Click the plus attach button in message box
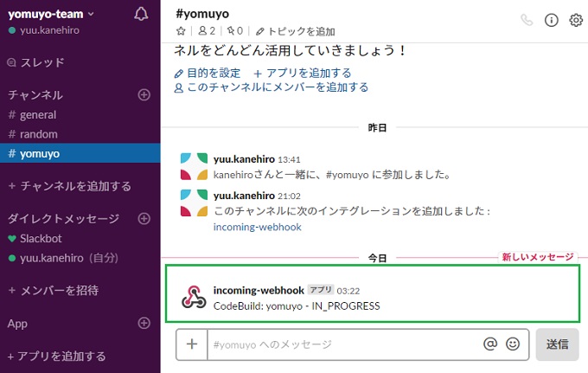Screen dimensions: 588x373 pyautogui.click(x=192, y=344)
